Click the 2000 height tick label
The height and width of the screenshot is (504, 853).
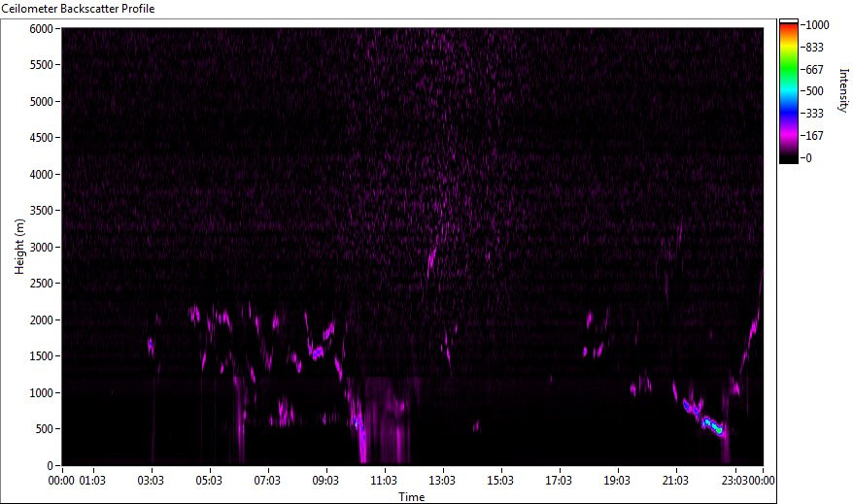(42, 320)
